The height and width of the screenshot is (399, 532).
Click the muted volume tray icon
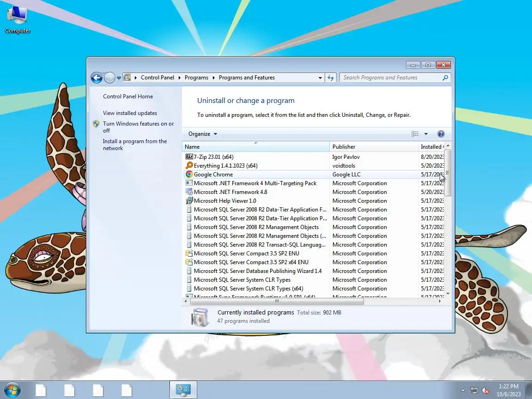point(485,391)
